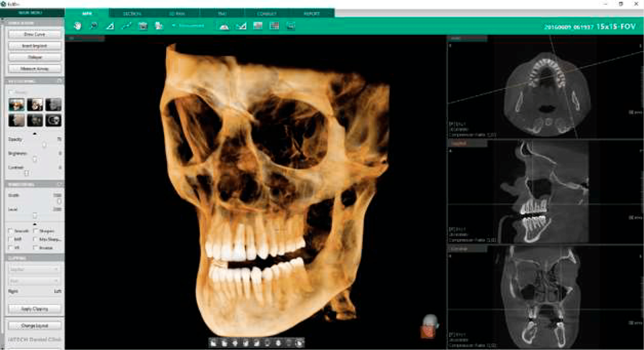Click first icon in bottom 3D view toolbar

pos(213,343)
